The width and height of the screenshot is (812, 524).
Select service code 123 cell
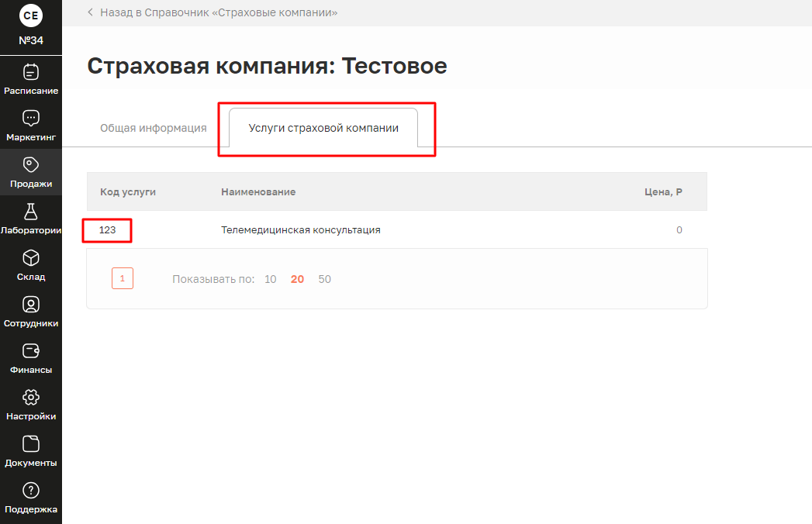click(x=107, y=230)
